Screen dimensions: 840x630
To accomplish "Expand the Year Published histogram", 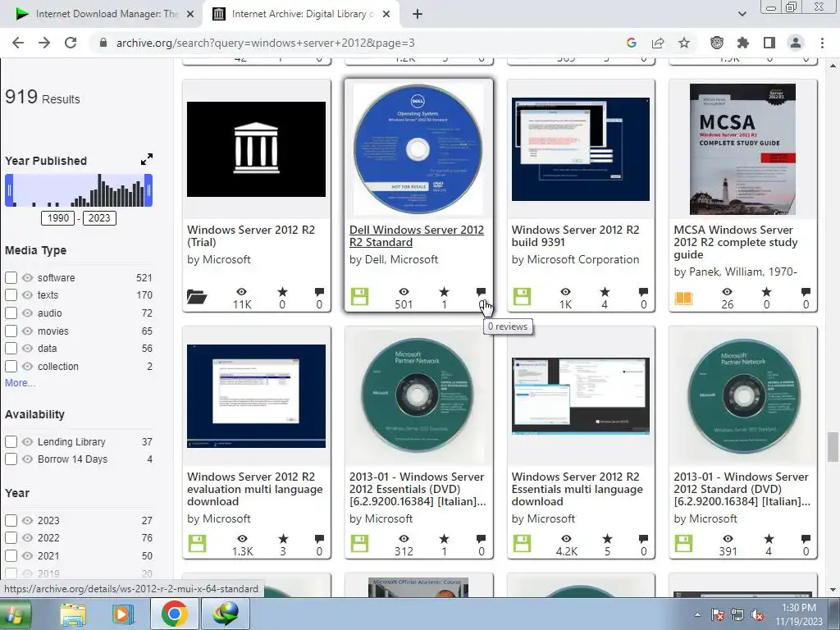I will pyautogui.click(x=146, y=160).
